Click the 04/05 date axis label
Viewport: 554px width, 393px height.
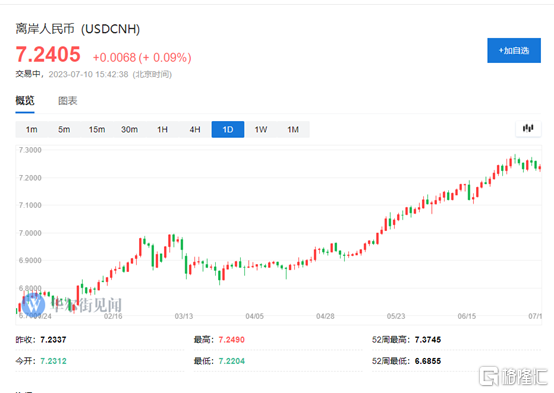(254, 316)
